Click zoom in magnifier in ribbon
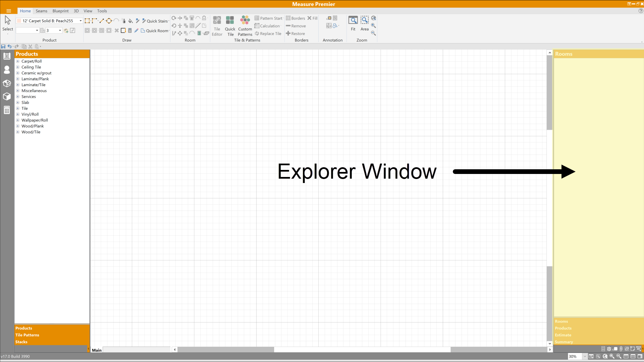Image resolution: width=644 pixels, height=362 pixels. tap(373, 26)
